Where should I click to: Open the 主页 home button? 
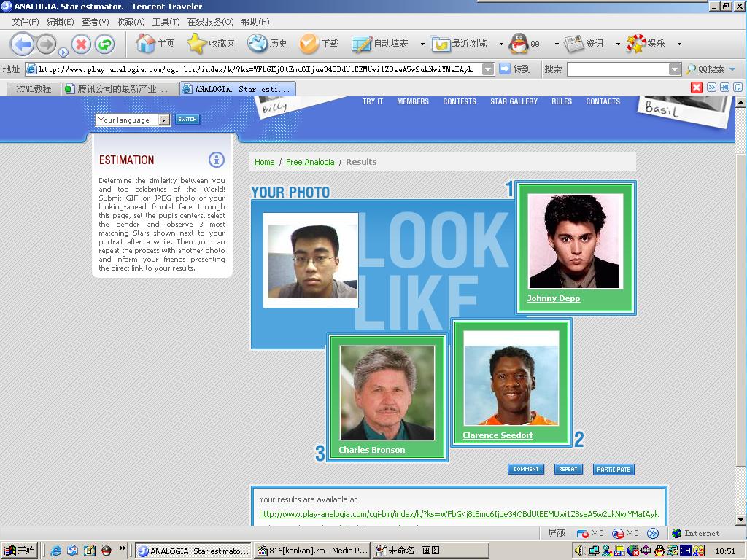pyautogui.click(x=155, y=43)
